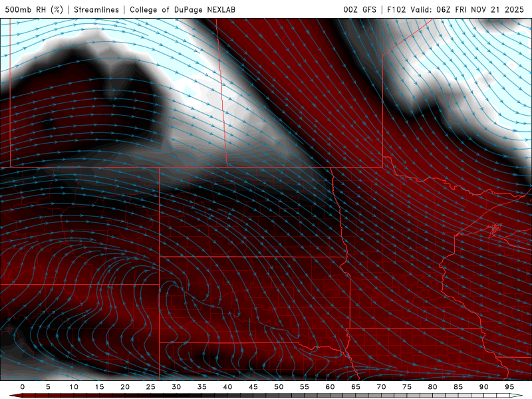Viewport: 532px width, 399px height.
Task: Click the '90' value on color scale
Action: (483, 387)
